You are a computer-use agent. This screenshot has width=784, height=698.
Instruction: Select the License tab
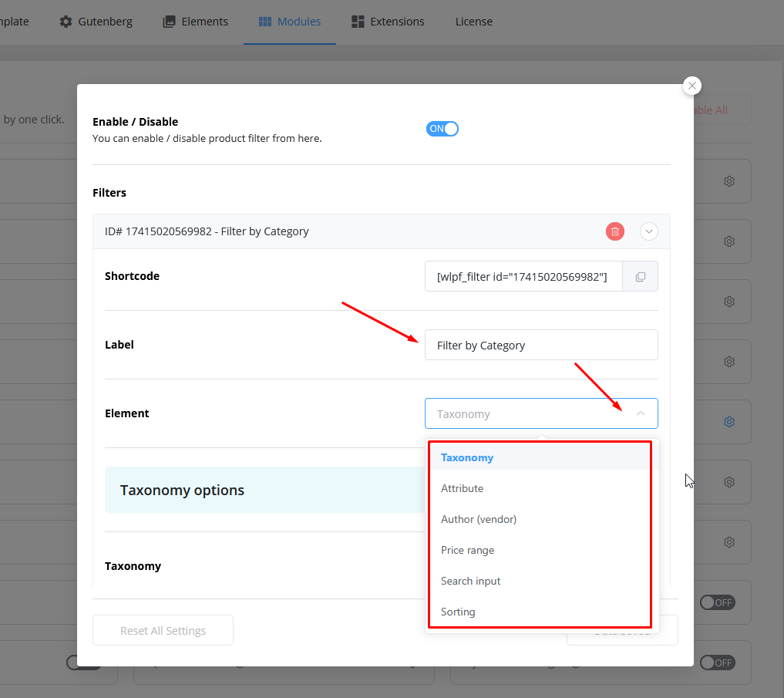(x=473, y=22)
